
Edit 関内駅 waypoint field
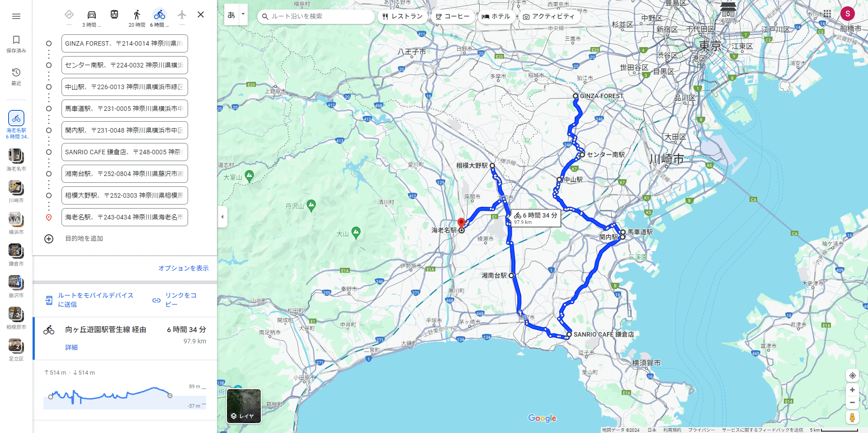click(x=125, y=130)
